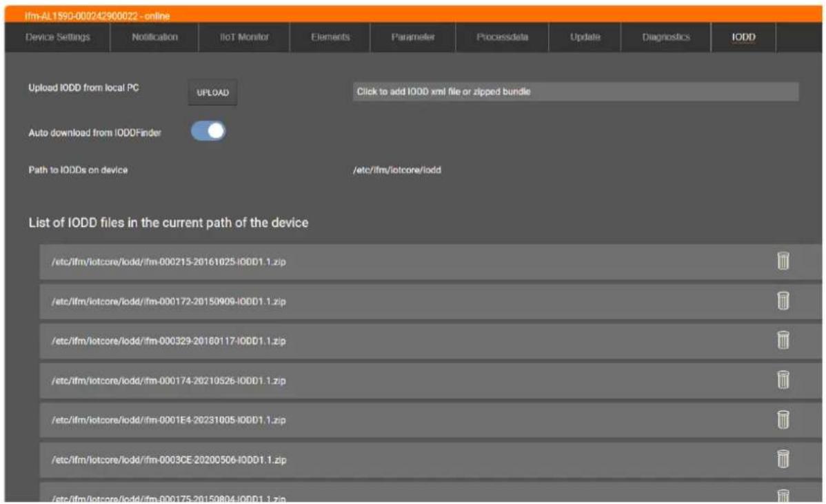Viewport: 826px width, 504px height.
Task: Click the UPLOAD button
Action: point(213,92)
